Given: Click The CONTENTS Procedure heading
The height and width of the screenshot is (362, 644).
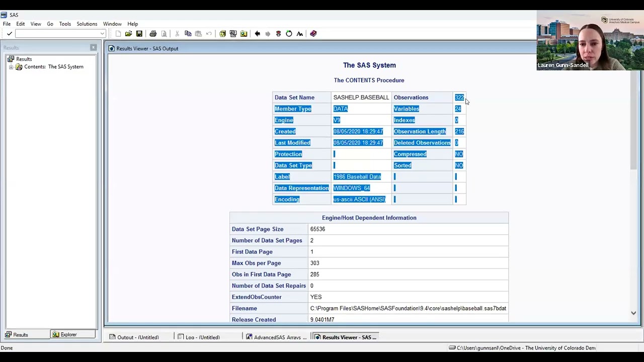Looking at the screenshot, I should (369, 80).
